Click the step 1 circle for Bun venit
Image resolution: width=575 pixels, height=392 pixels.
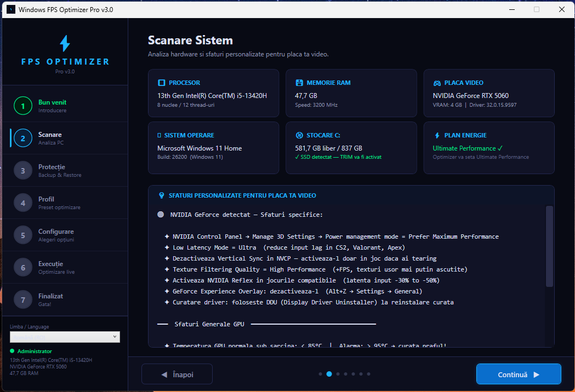pyautogui.click(x=22, y=106)
